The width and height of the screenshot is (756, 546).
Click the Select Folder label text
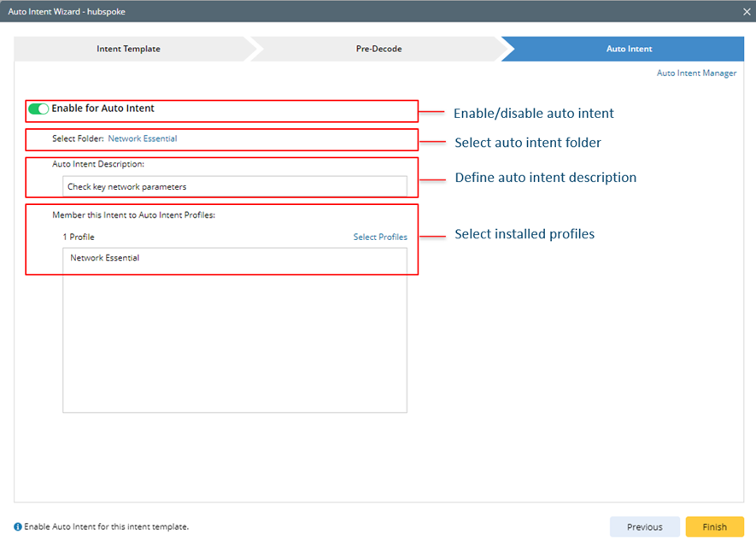(x=78, y=138)
